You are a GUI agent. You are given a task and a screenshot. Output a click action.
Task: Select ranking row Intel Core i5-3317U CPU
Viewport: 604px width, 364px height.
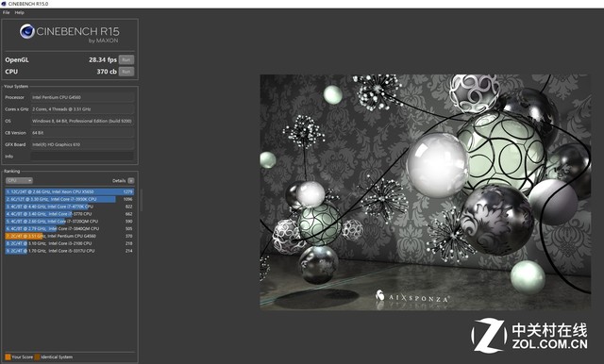pos(70,251)
